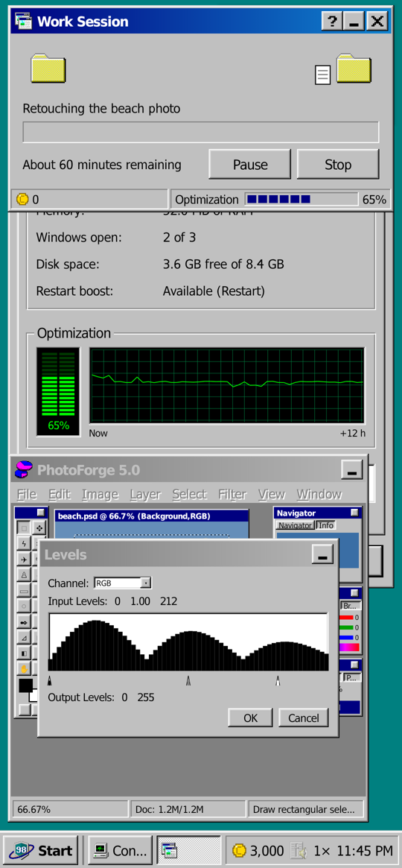Select the rubber stamp tool
402x868 pixels.
click(x=24, y=575)
